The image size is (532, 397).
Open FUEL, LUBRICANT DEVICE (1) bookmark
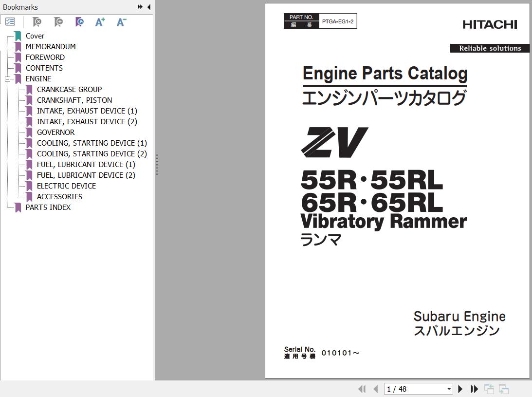coord(86,165)
